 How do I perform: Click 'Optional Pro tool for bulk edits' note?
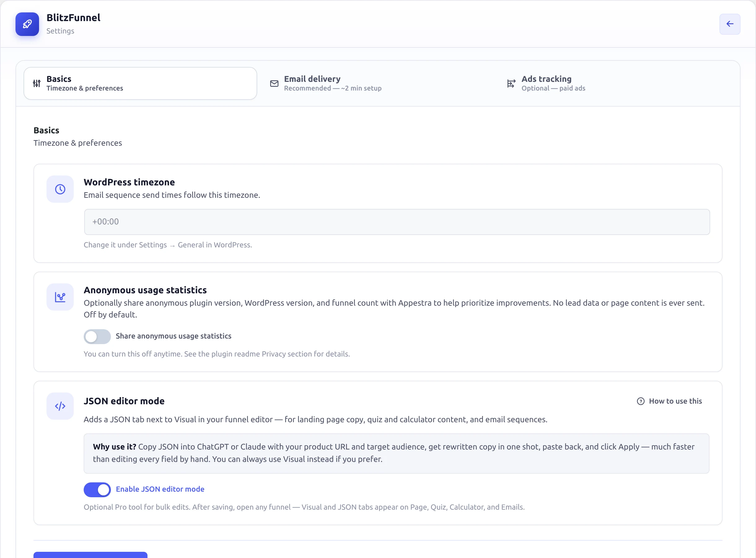pos(304,507)
